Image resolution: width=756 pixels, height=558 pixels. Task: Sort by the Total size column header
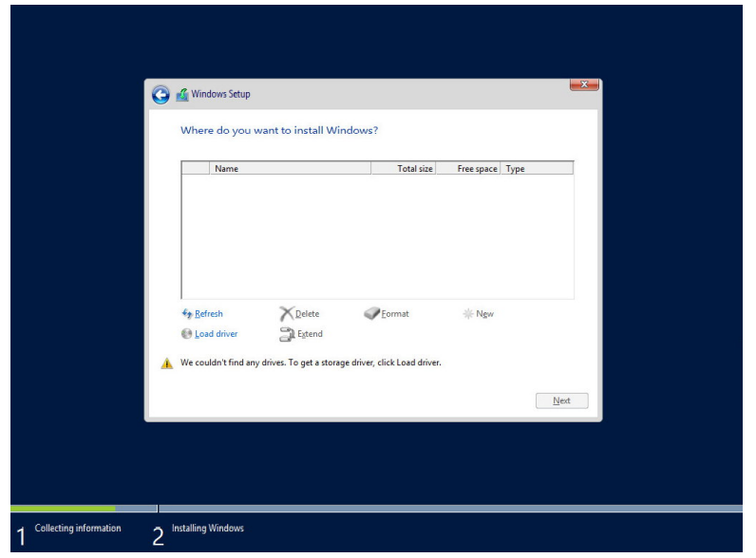click(x=404, y=168)
